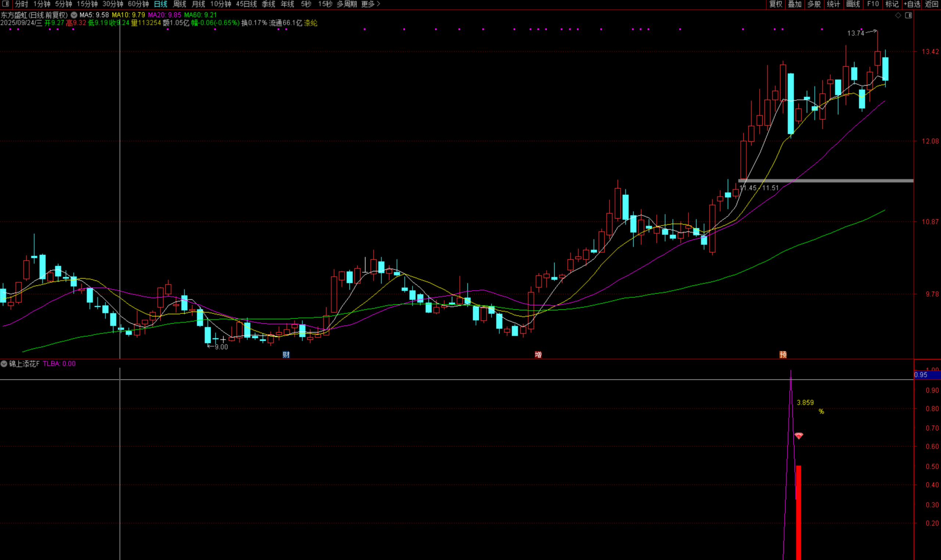Toggle the left sidebar panel icon

click(x=5, y=4)
